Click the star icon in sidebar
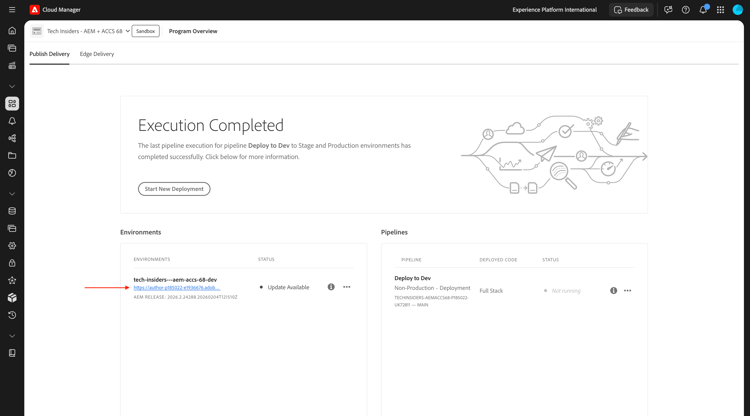 12,280
